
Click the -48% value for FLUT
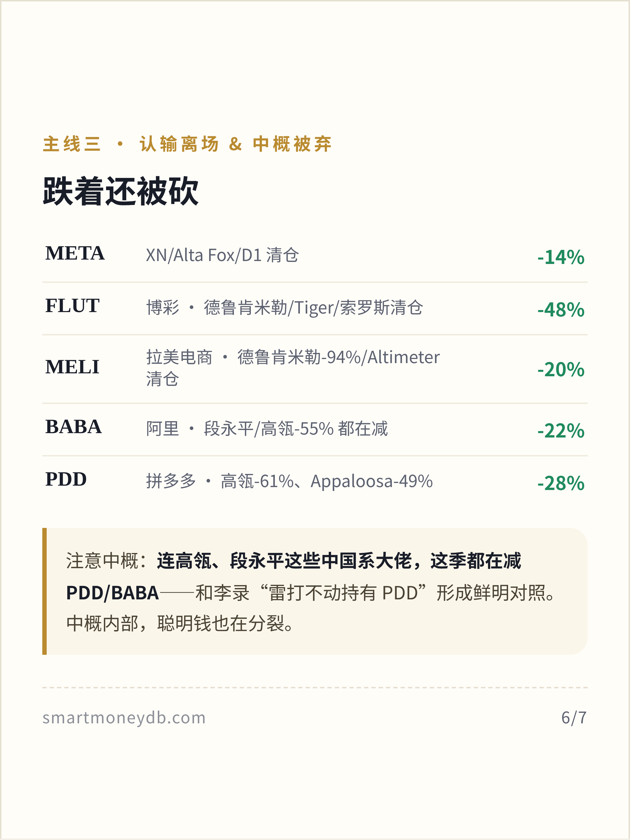pos(561,309)
